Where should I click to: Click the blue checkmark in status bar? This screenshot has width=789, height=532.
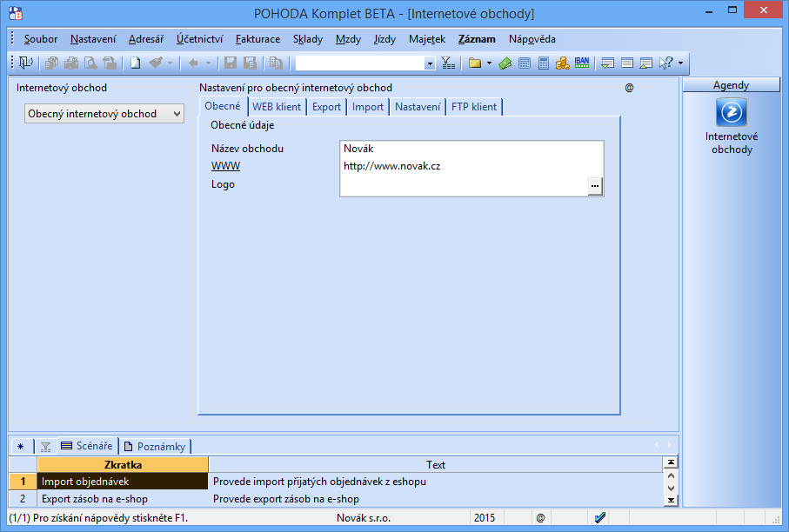coord(600,517)
